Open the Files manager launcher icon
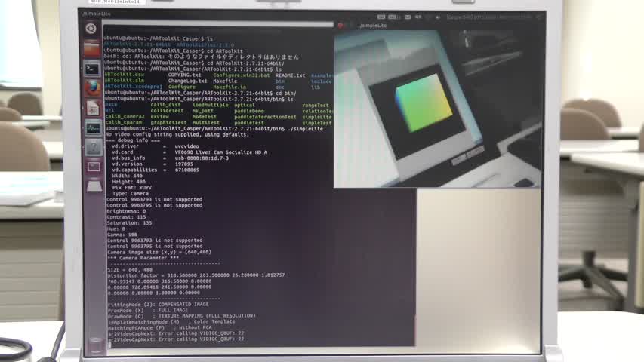 [x=91, y=48]
